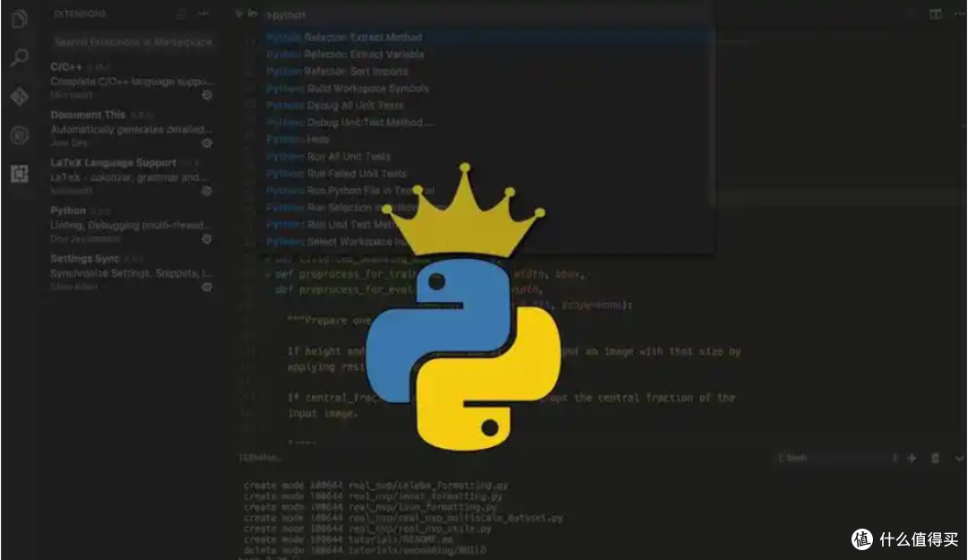Open the 1: bash terminal selector dropdown
This screenshot has height=560, width=968.
(836, 458)
